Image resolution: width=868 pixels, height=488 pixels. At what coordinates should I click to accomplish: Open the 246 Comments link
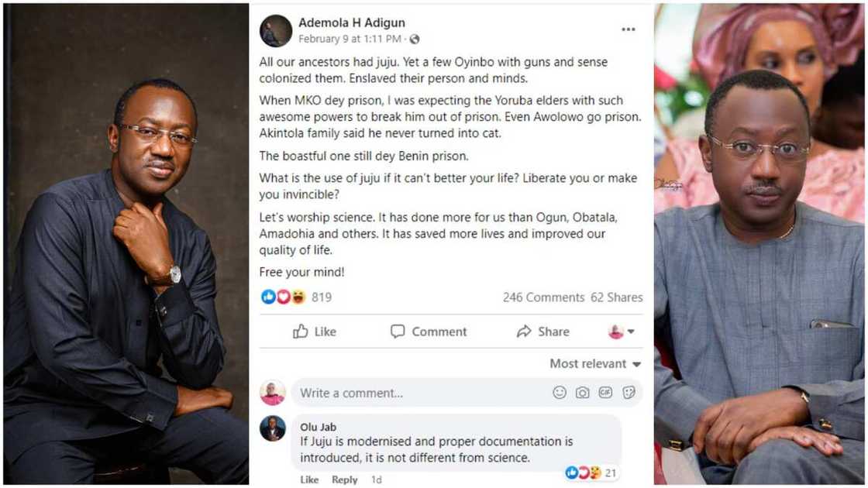click(x=543, y=297)
